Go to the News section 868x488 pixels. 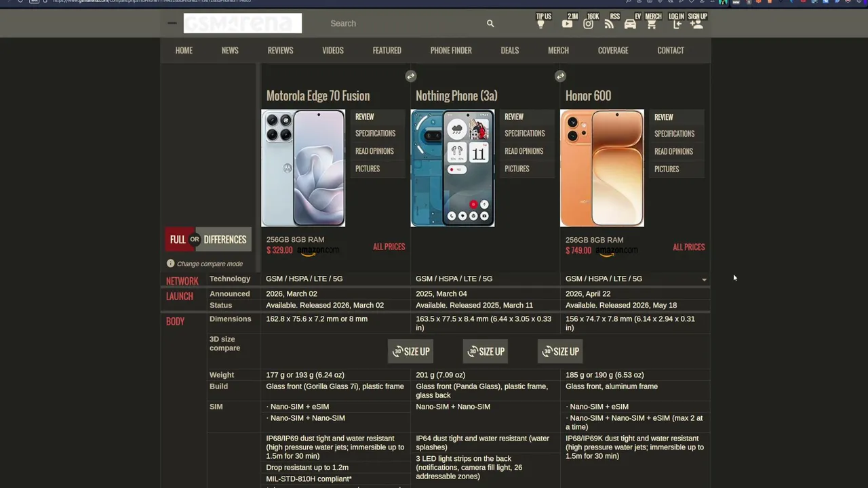coord(230,50)
